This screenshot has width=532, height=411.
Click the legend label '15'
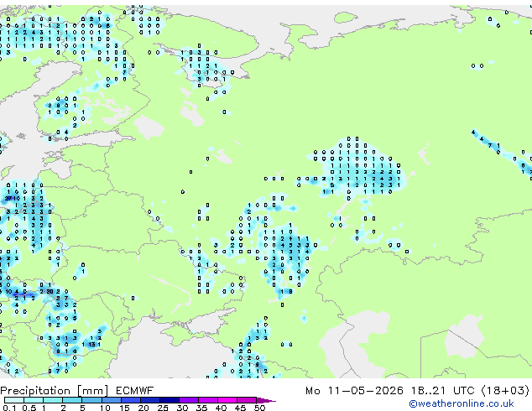click(x=124, y=408)
